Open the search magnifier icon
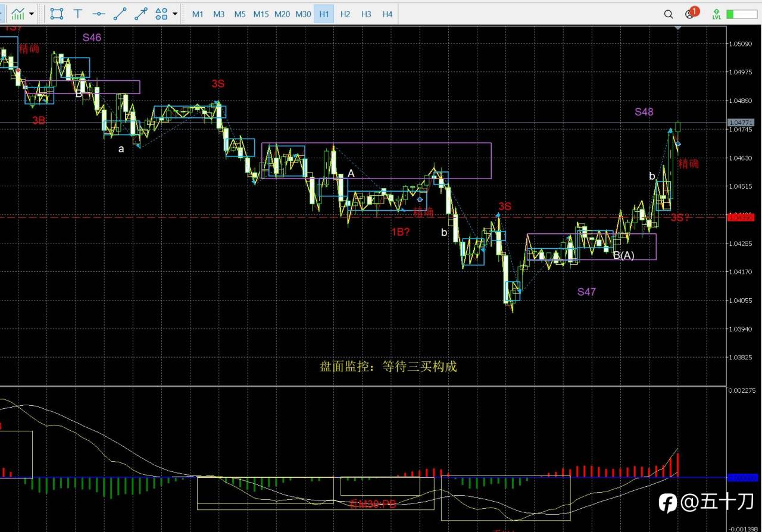The image size is (762, 532). [x=669, y=14]
